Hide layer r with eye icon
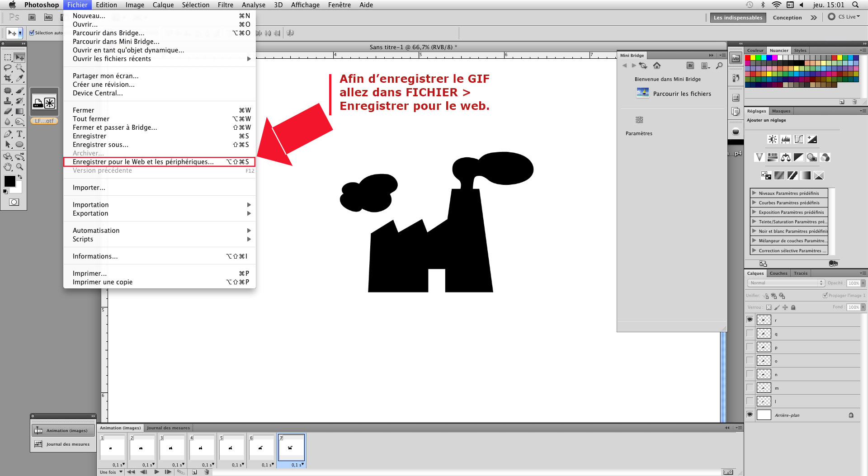 (750, 320)
